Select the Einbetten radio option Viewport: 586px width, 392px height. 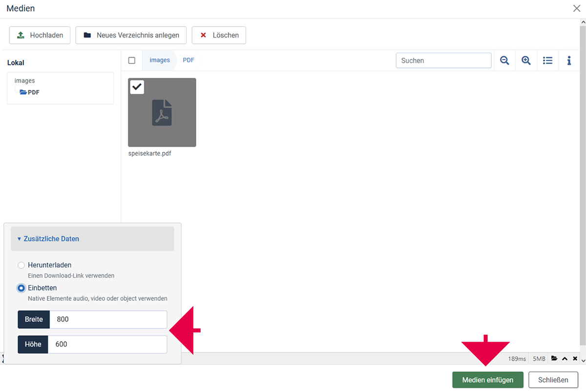pyautogui.click(x=21, y=288)
